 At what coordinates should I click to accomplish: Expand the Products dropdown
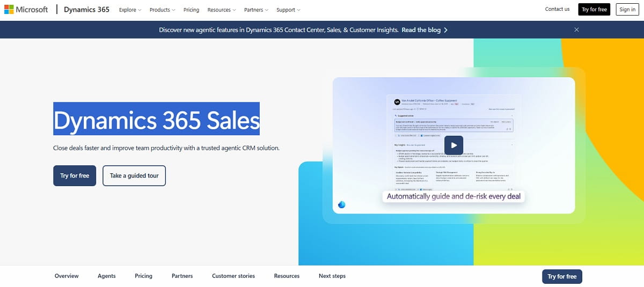[x=163, y=10]
